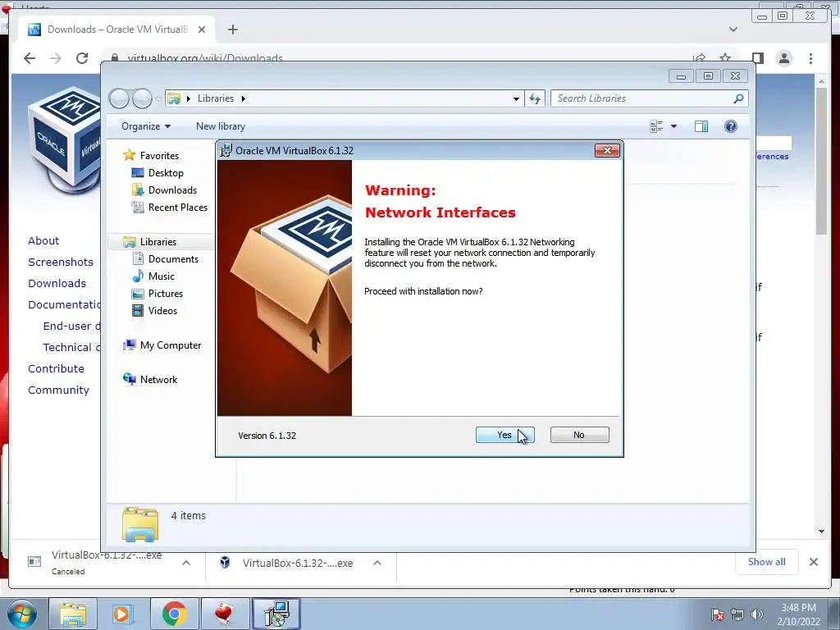The width and height of the screenshot is (840, 630).
Task: Reload the VirtualBox downloads page
Action: pyautogui.click(x=82, y=58)
